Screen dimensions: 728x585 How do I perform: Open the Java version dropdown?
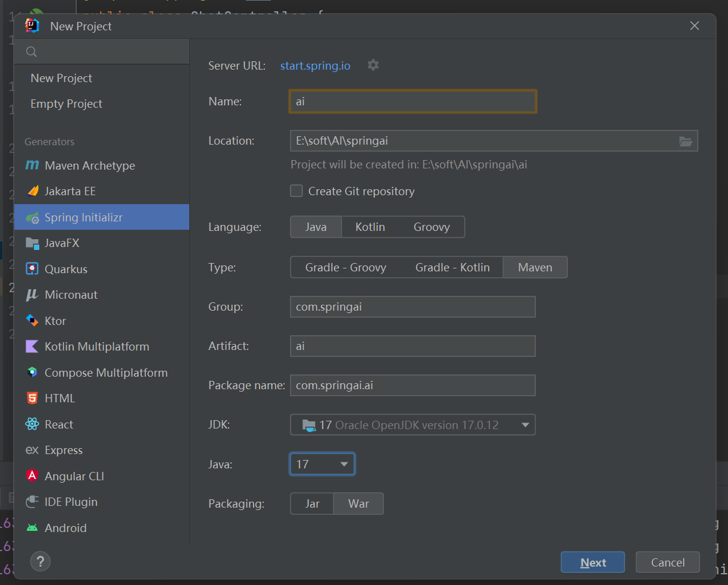coord(322,464)
